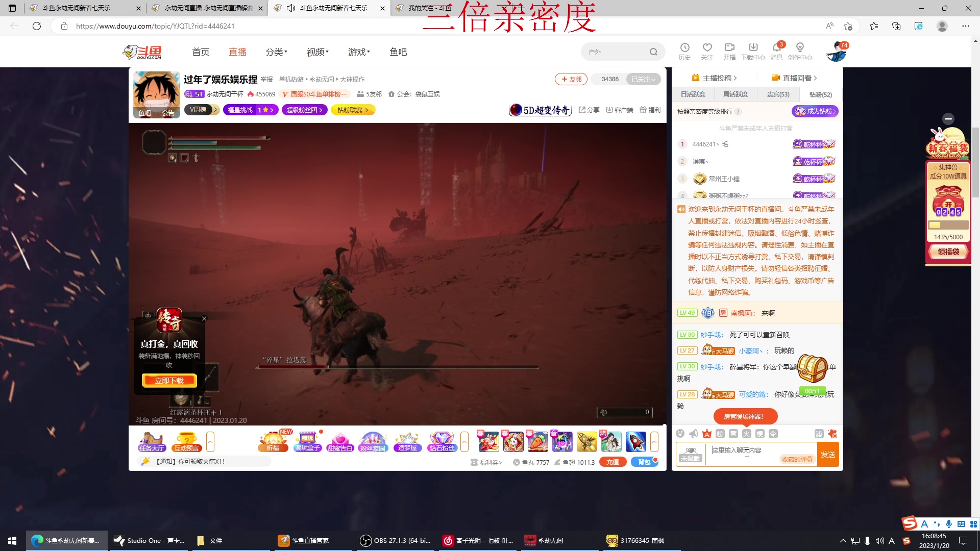Click the 立即下载 ad button

(x=169, y=381)
